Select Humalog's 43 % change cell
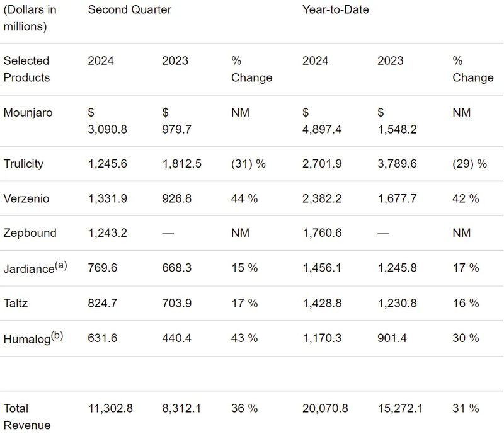 pos(244,338)
